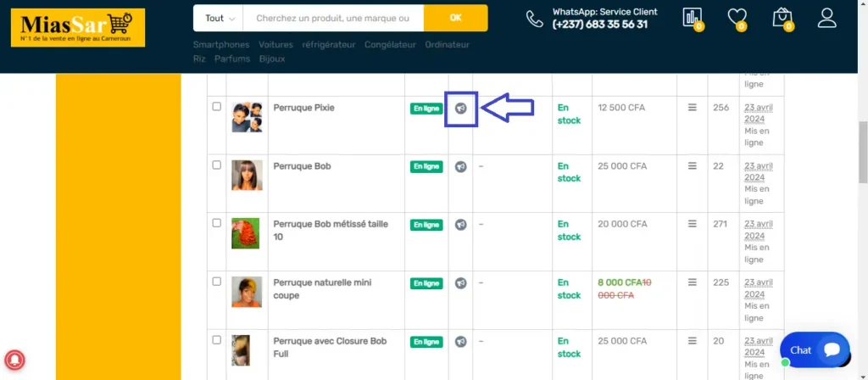The width and height of the screenshot is (868, 380).
Task: Select the Perruque naturelle mini coupe checkbox
Action: pos(217,282)
